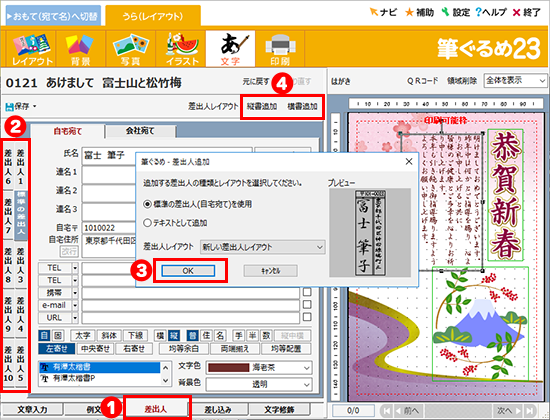This screenshot has width=550, height=420.
Task: Tick the checkbox beside the e-mail field
Action: [x=307, y=305]
